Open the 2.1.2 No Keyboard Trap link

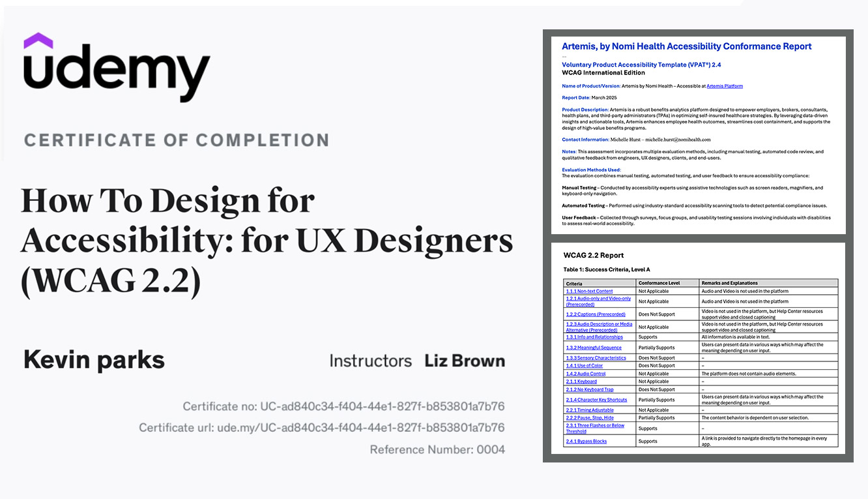590,389
